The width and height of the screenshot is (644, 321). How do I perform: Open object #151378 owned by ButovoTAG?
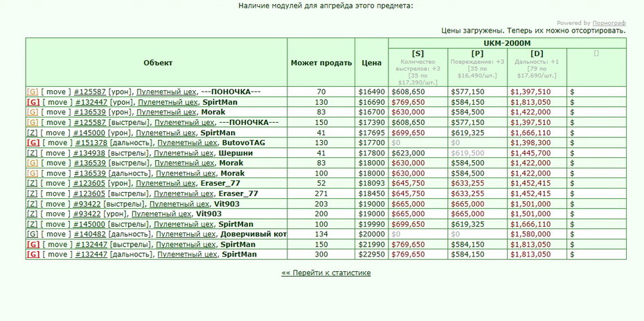tap(91, 143)
